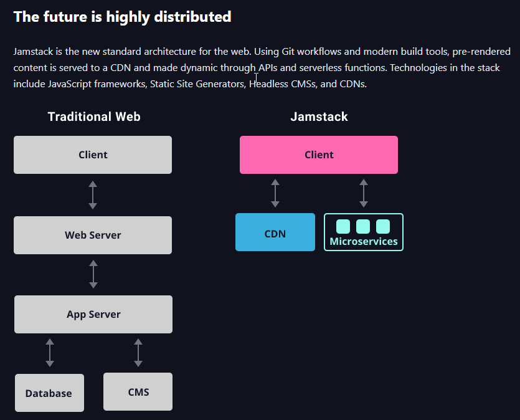
Task: Click arrow between pink Client and Microservices
Action: (x=364, y=193)
